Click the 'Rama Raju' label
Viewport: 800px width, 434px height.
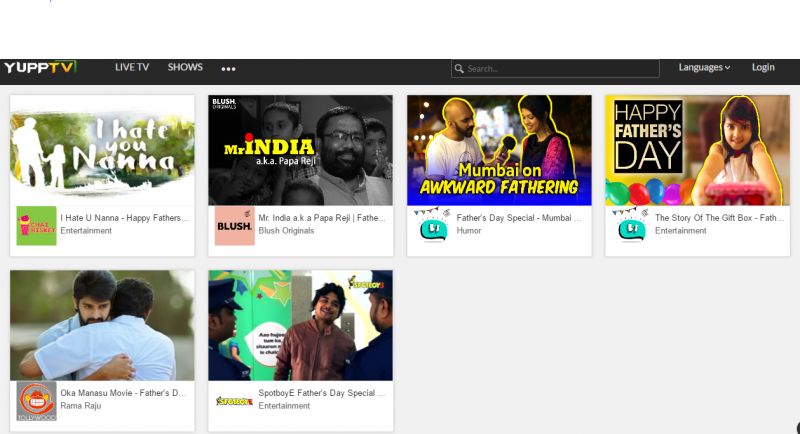81,405
